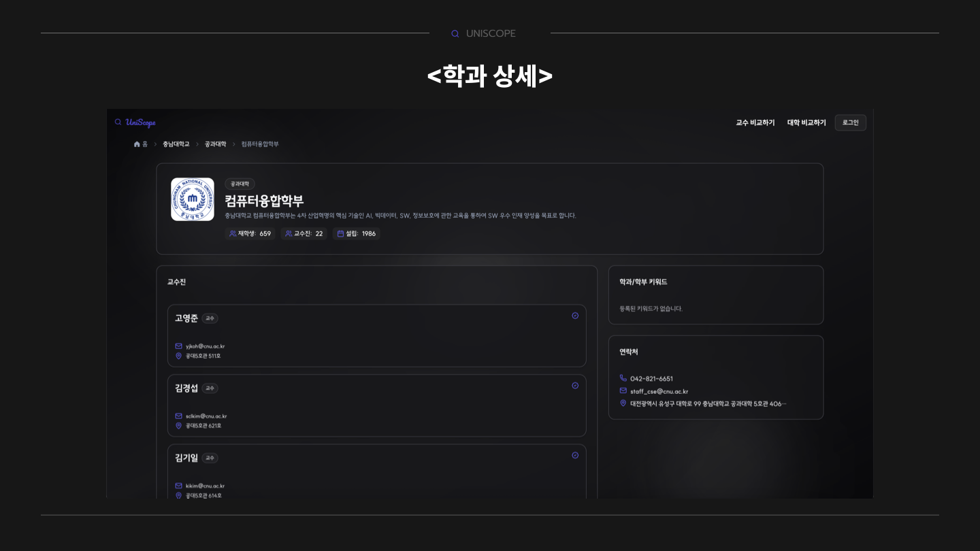The height and width of the screenshot is (551, 980).
Task: Click the home icon in the breadcrumb
Action: (137, 144)
